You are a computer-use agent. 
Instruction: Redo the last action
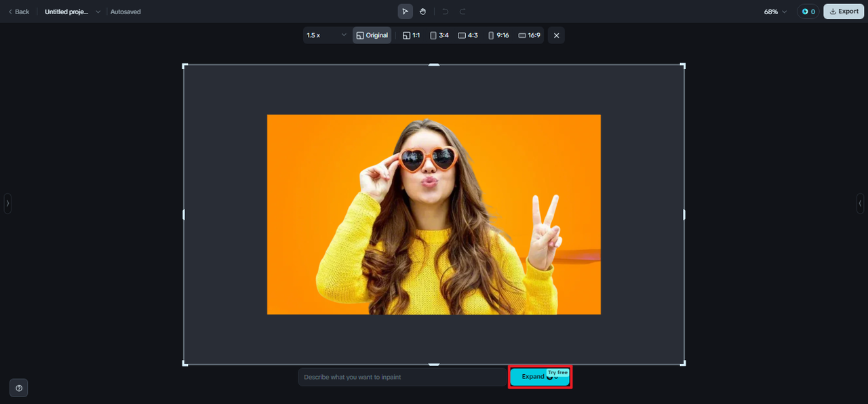462,12
